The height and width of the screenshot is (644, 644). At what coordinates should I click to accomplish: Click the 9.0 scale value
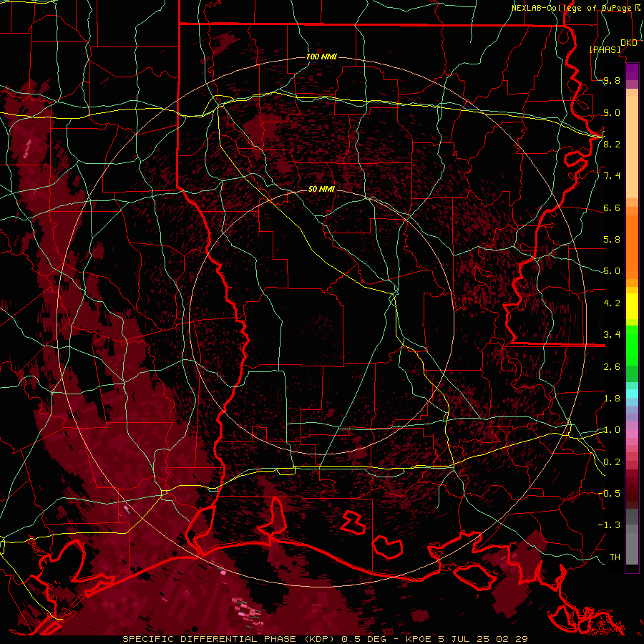[x=612, y=112]
